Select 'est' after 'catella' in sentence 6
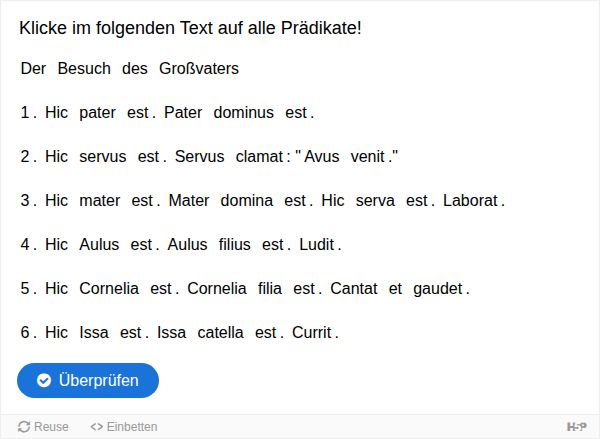 pyautogui.click(x=266, y=333)
